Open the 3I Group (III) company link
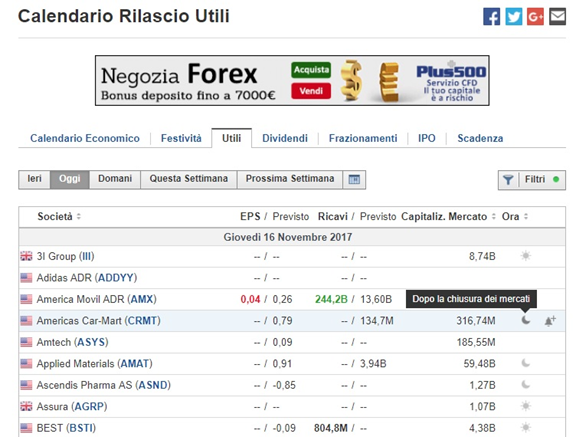The height and width of the screenshot is (437, 576). point(65,256)
